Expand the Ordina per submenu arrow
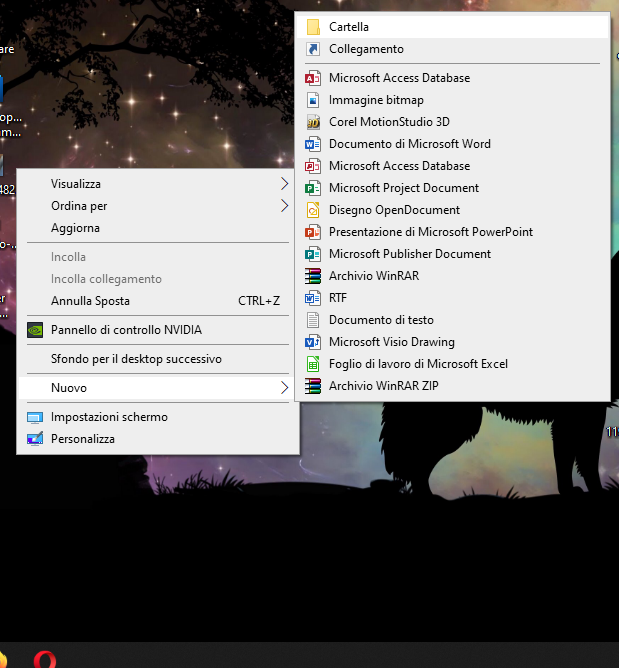Screen dimensions: 619x668 tap(284, 206)
